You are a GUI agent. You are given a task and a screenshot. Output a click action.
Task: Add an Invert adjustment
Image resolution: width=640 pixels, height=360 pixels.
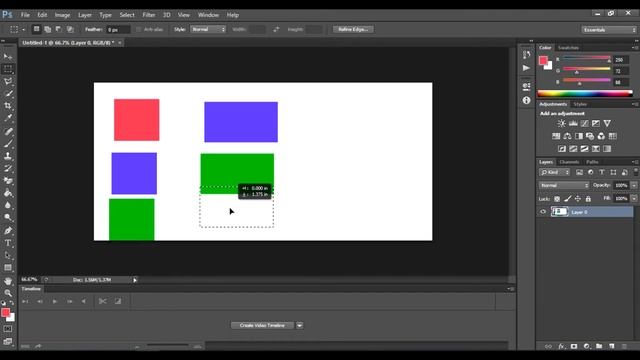562,149
